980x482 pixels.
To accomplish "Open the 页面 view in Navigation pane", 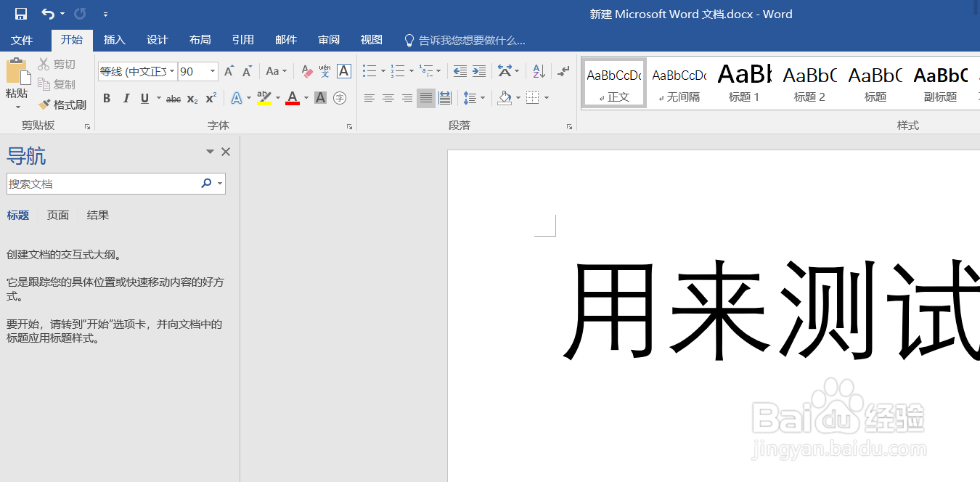I will pos(57,215).
